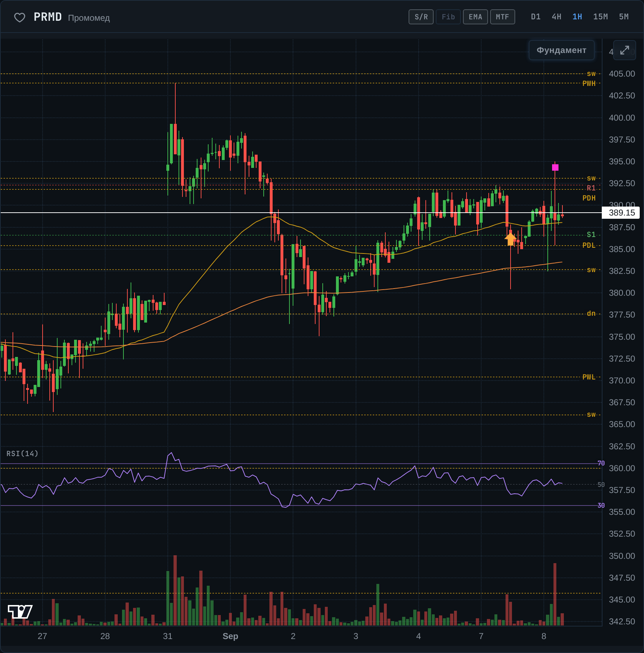
Task: Switch to D1 timeframe
Action: [536, 17]
